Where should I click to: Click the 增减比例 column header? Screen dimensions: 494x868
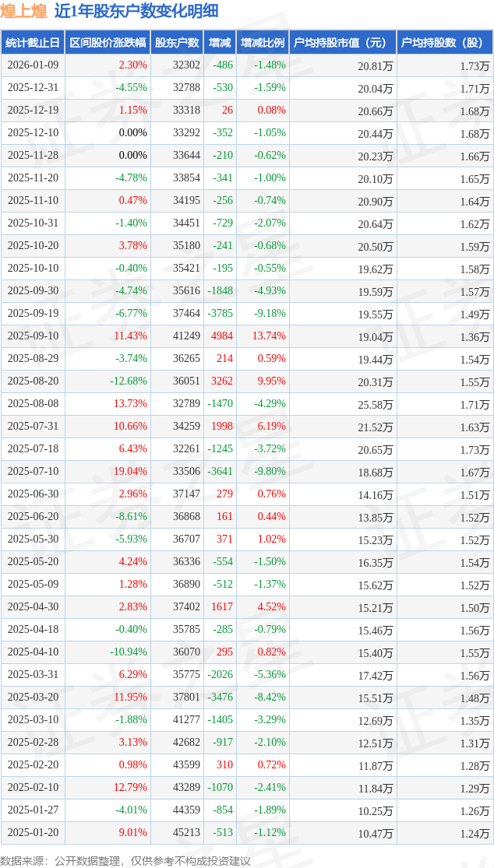click(263, 43)
